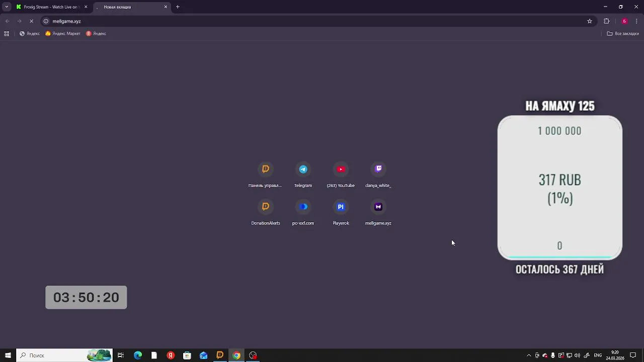Open the Яндекс Маркет bookmark
Image resolution: width=644 pixels, height=362 pixels.
(x=63, y=34)
